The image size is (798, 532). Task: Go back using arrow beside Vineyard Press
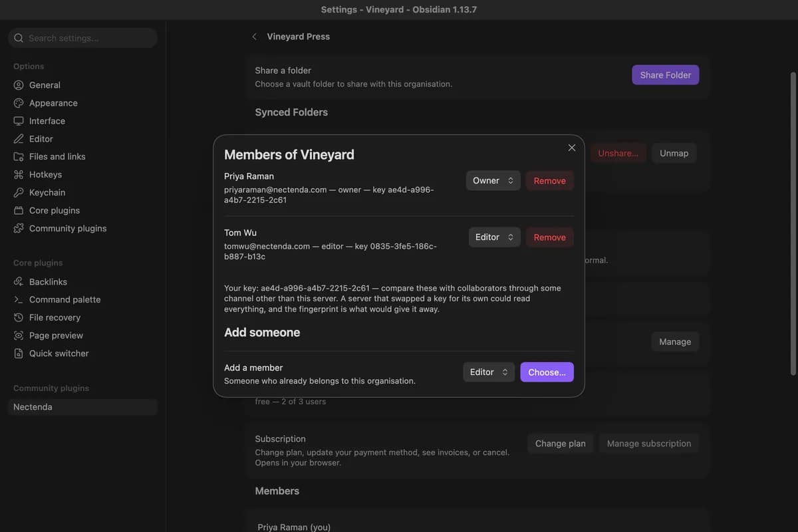(x=254, y=37)
